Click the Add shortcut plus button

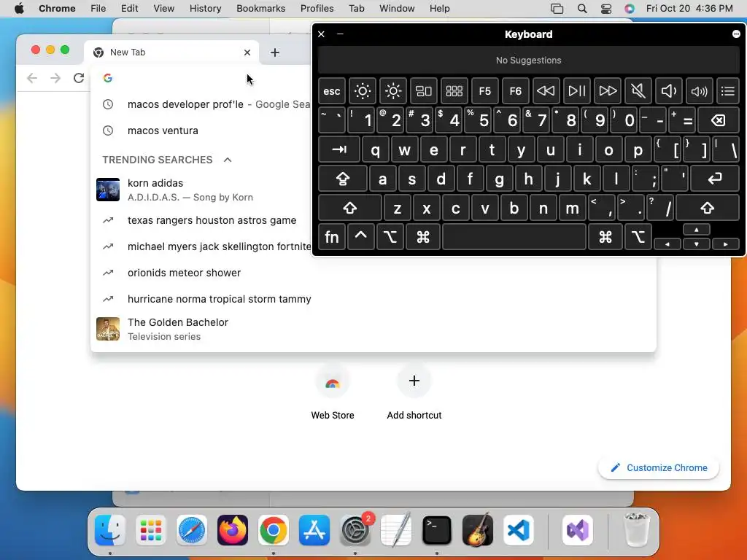tap(414, 381)
